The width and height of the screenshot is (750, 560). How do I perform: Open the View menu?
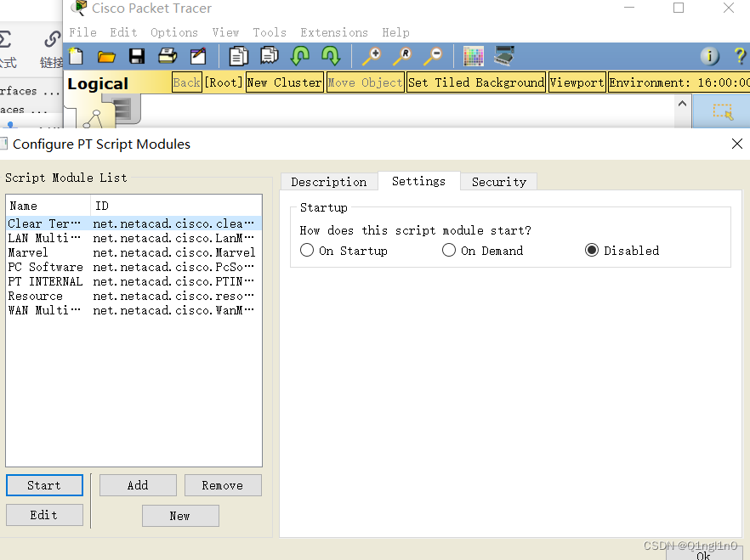[225, 32]
